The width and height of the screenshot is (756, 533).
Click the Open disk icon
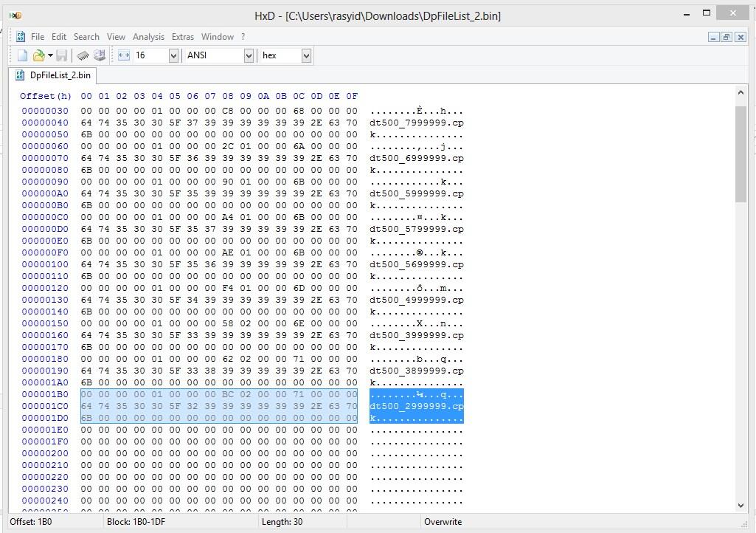99,55
